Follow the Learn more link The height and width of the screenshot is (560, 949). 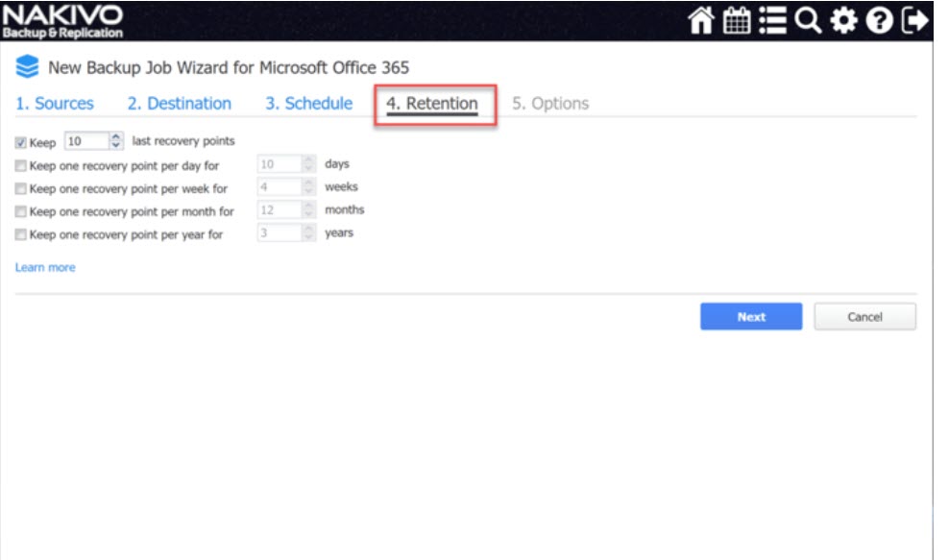(x=45, y=267)
